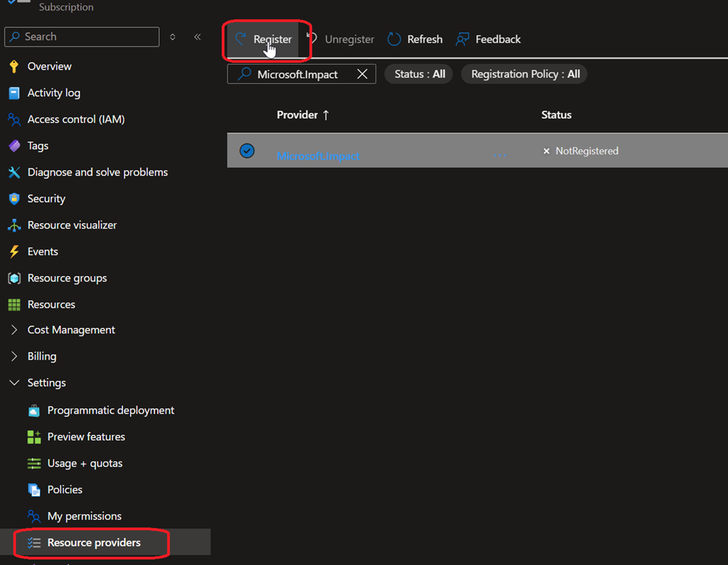728x565 pixels.
Task: Collapse the Settings section
Action: click(14, 383)
